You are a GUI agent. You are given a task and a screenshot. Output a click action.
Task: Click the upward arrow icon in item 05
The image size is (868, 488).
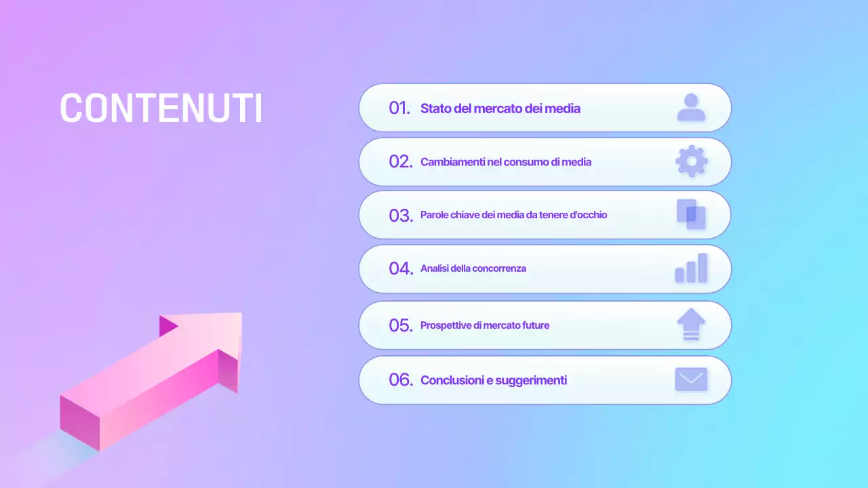691,325
